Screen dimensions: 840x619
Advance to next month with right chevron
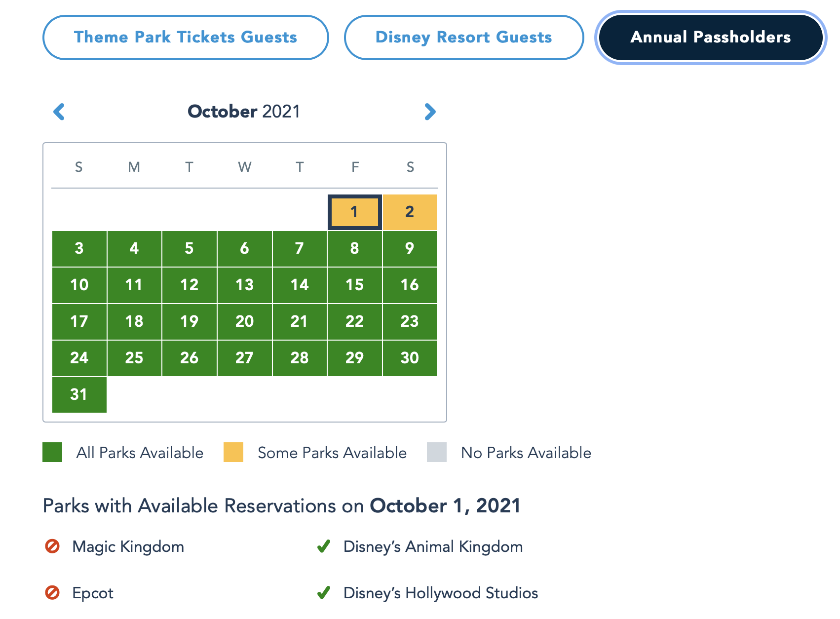point(430,112)
